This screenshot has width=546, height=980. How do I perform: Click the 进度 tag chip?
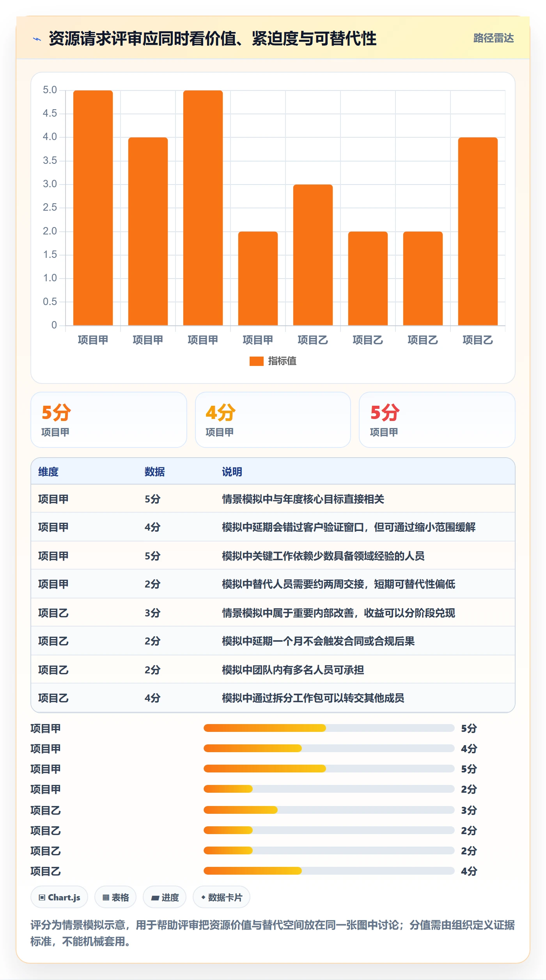[165, 897]
